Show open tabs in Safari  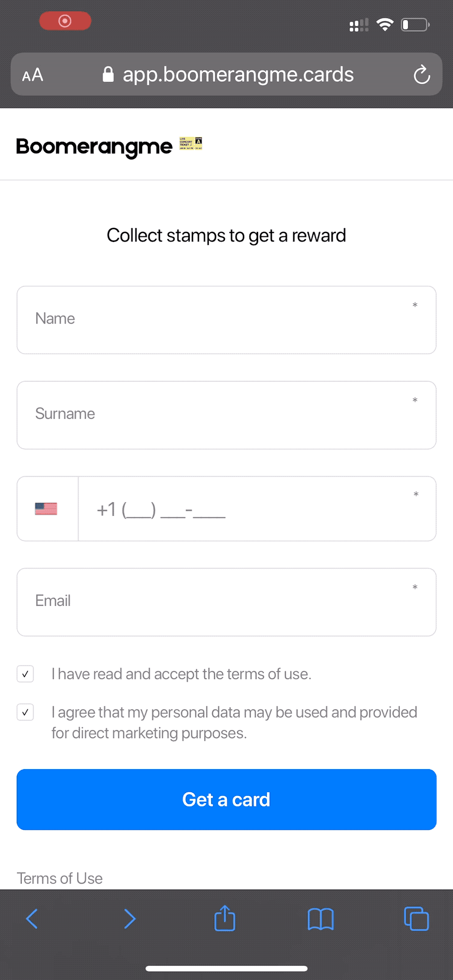(416, 919)
